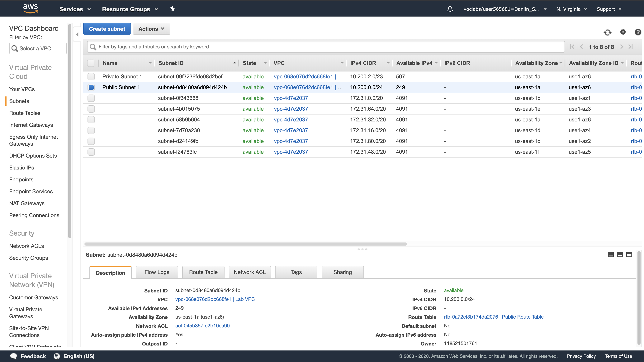Open the Network ACL tab
The height and width of the screenshot is (362, 644).
(249, 272)
